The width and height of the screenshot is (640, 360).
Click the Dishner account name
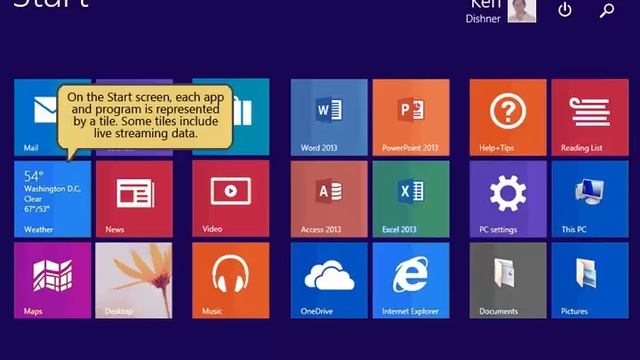(x=483, y=19)
